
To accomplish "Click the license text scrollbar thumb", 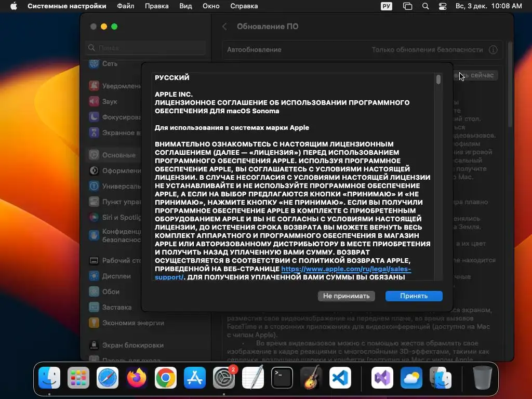I will 438,79.
